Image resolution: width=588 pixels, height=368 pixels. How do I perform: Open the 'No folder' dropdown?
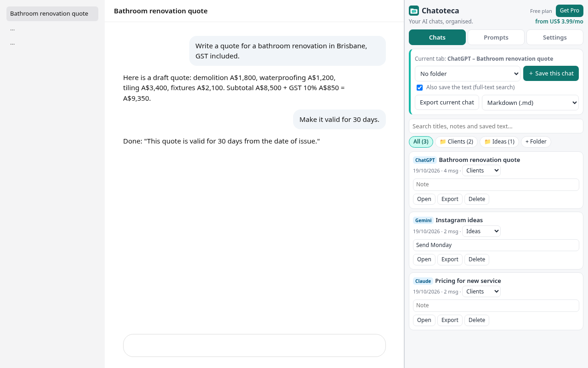(468, 74)
